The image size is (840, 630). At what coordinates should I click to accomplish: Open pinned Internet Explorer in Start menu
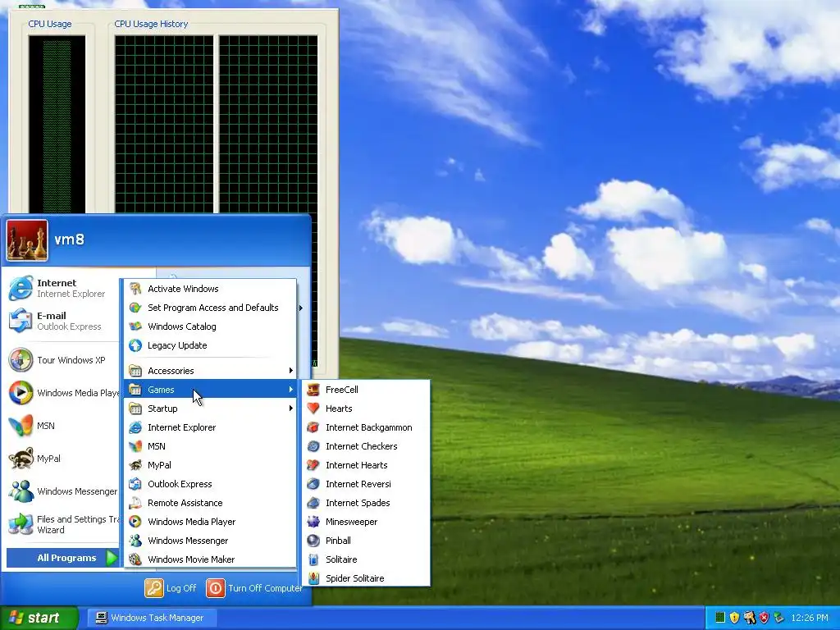click(62, 288)
